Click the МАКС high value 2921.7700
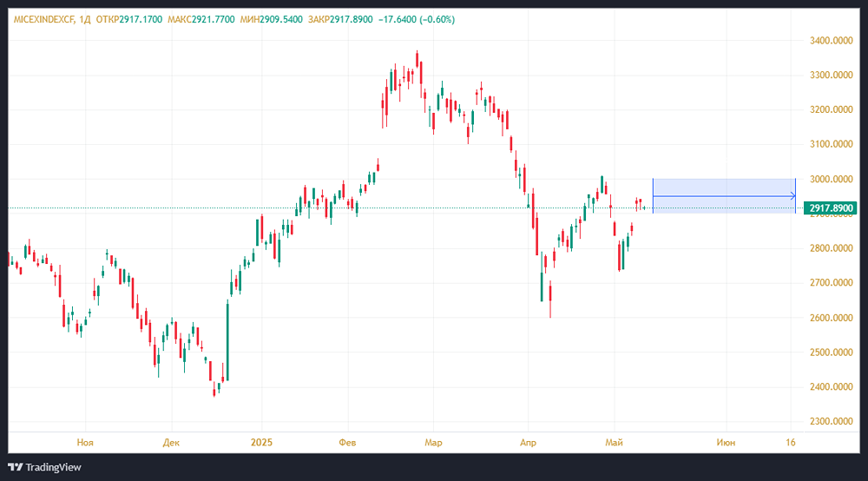Screen dimensions: 868x481 [x=214, y=19]
